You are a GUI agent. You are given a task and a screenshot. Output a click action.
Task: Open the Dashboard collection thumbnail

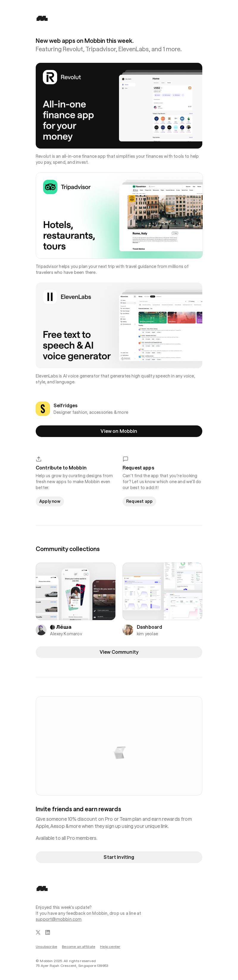point(162,591)
